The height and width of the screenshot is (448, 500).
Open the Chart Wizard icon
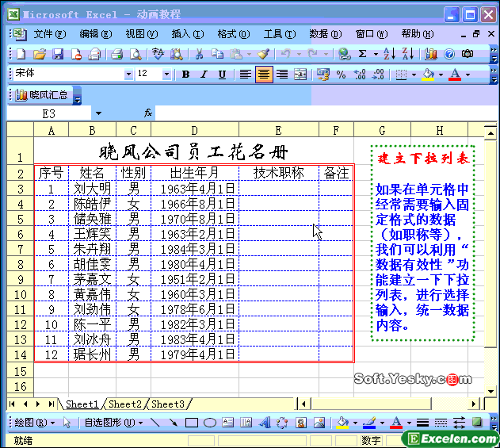(x=431, y=54)
